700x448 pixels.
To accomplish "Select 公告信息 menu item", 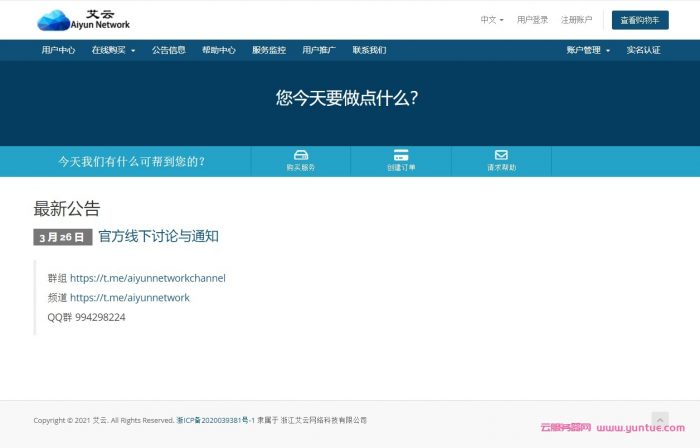I will coord(169,50).
